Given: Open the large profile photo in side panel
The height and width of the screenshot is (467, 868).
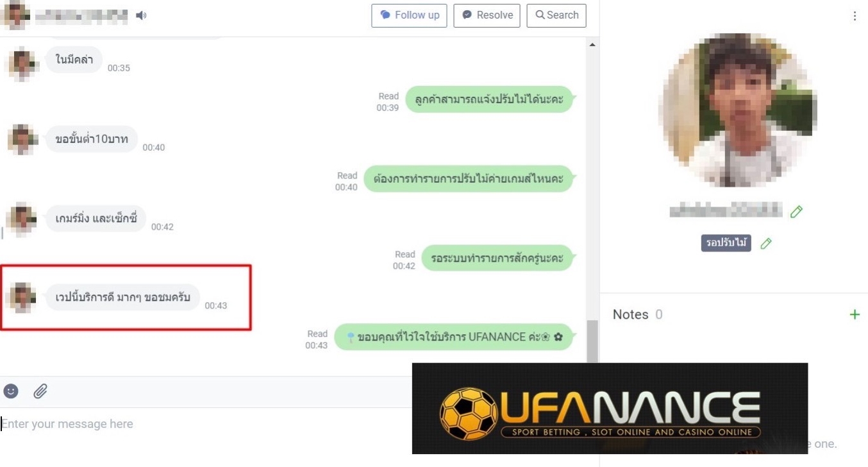Looking at the screenshot, I should point(739,110).
